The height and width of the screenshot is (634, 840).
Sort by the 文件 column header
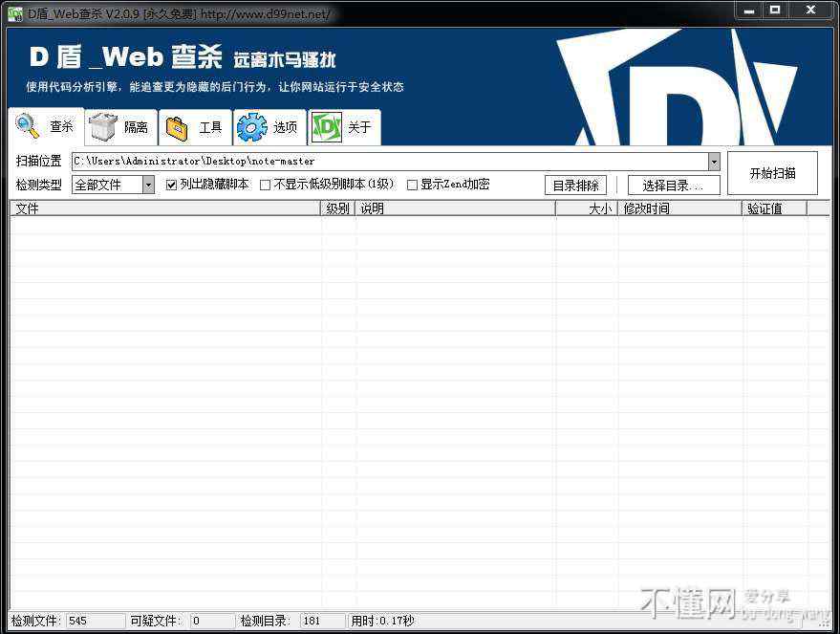point(165,208)
